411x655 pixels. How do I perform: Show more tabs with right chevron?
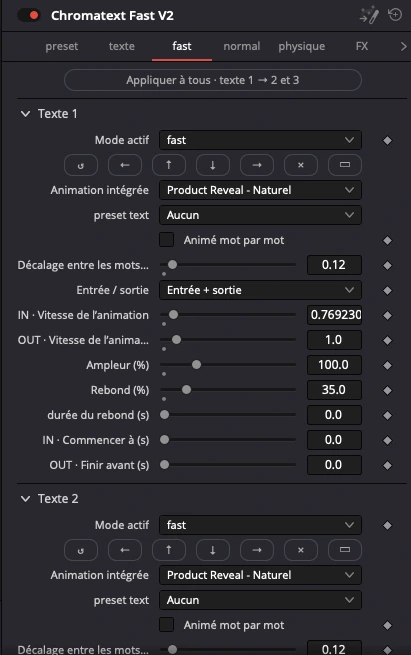pos(403,46)
